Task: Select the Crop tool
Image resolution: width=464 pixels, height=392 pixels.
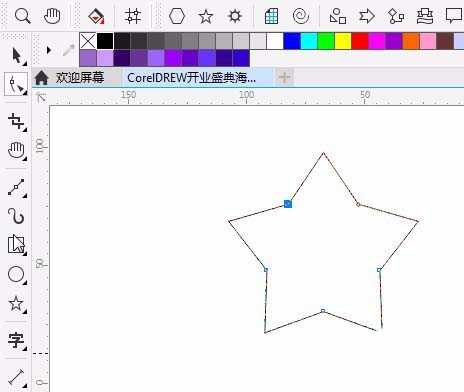Action: 16,121
